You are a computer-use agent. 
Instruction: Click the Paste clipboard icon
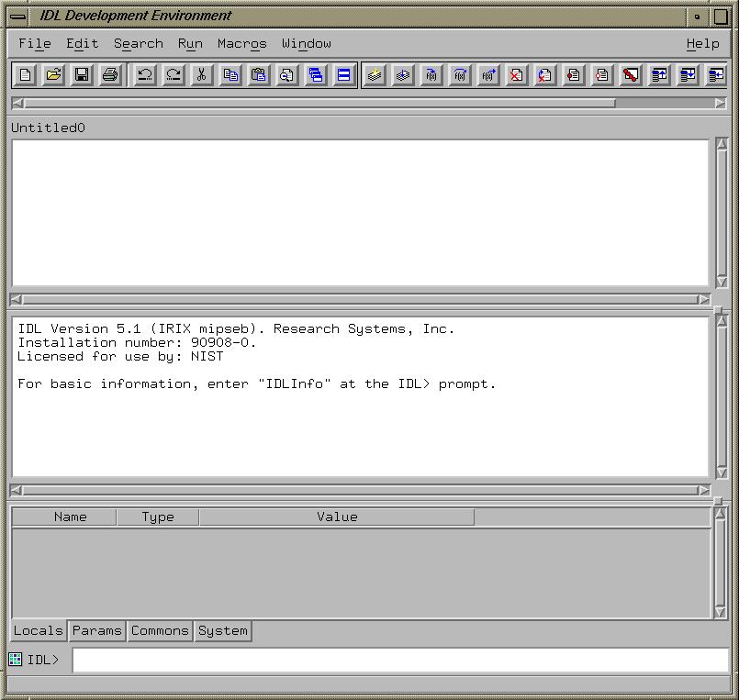click(259, 75)
